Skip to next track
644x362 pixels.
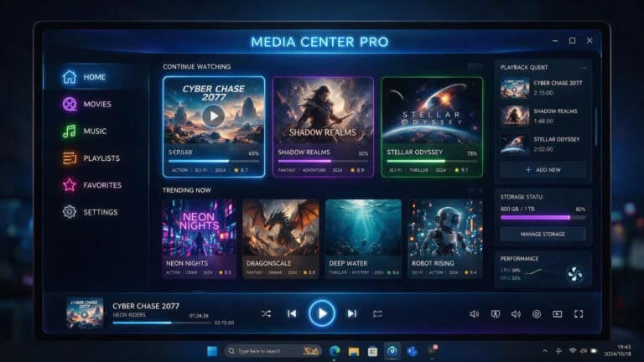(352, 313)
